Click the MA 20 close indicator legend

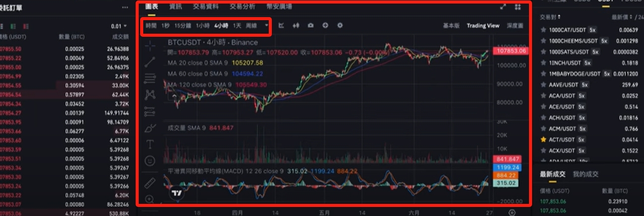[215, 63]
